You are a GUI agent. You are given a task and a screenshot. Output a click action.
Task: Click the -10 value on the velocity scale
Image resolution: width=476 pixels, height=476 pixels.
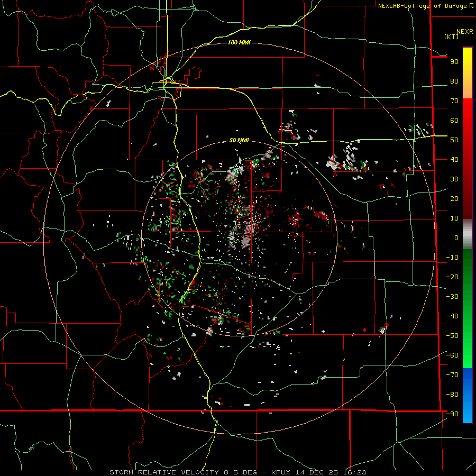[452, 258]
